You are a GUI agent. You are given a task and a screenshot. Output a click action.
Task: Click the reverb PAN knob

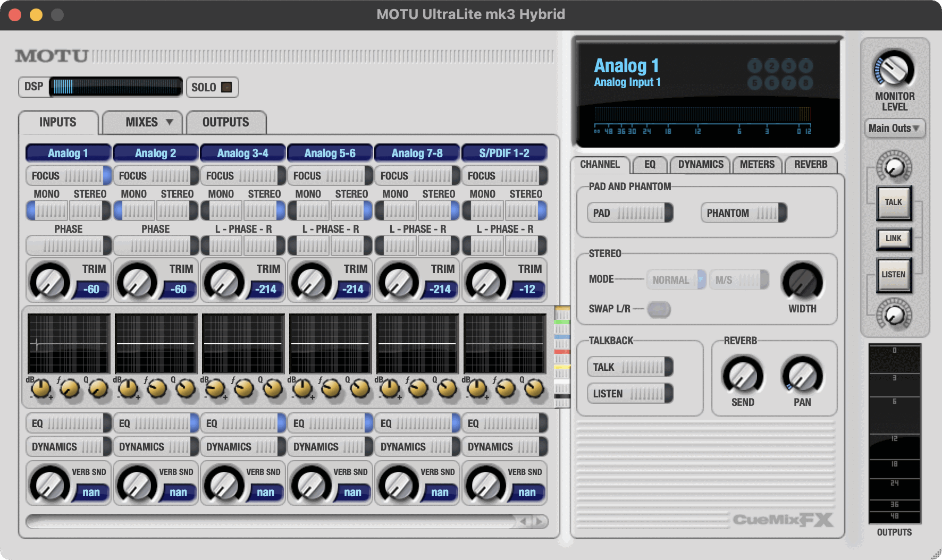pos(802,375)
